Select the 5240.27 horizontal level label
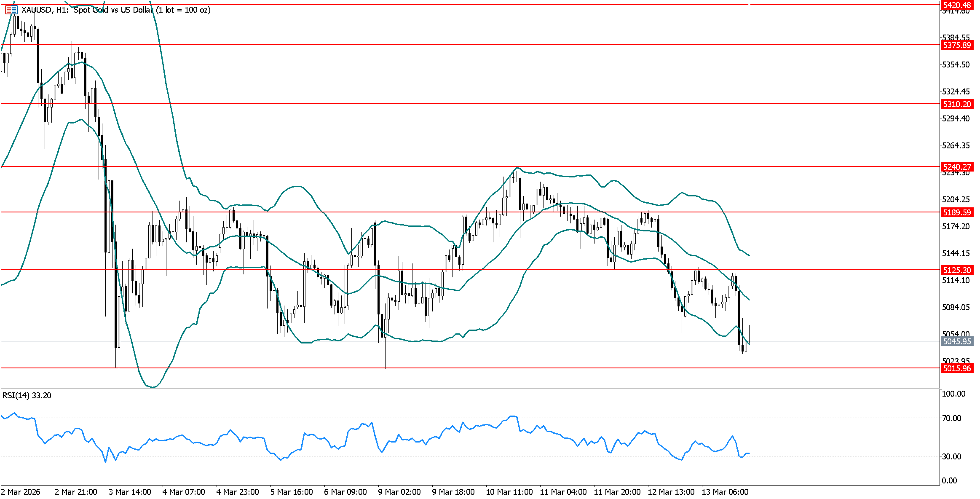Screen dimensions: 980x499 [957, 167]
